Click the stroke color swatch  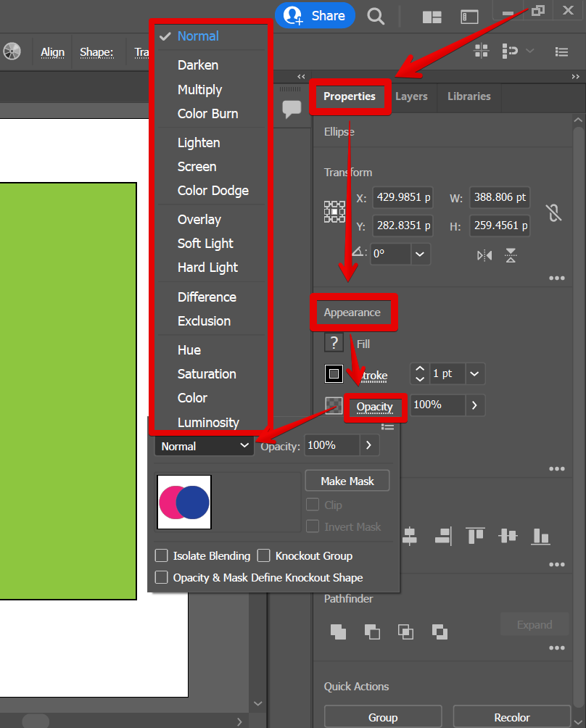click(334, 374)
